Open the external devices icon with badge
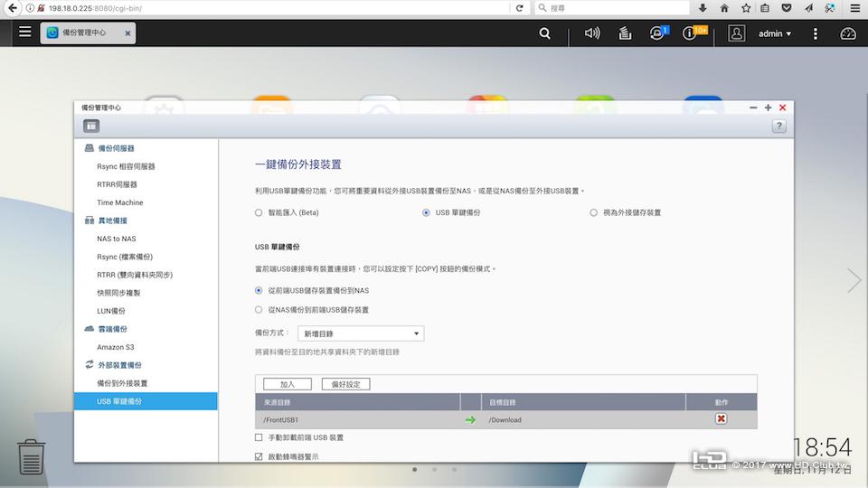This screenshot has height=488, width=868. pyautogui.click(x=658, y=33)
